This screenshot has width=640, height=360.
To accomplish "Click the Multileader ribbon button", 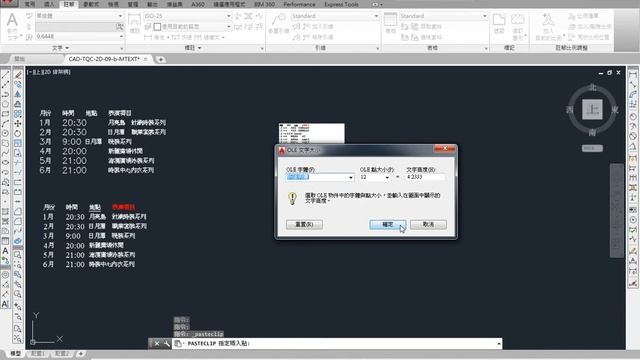I will (x=279, y=23).
